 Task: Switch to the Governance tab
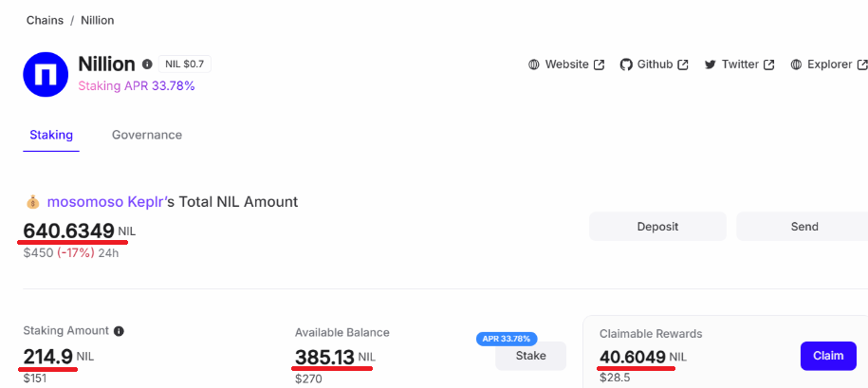click(147, 135)
